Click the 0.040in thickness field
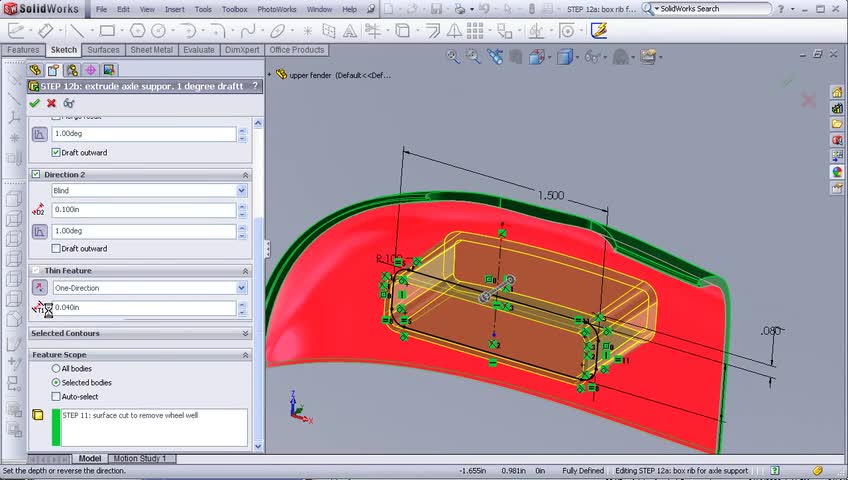Image resolution: width=848 pixels, height=480 pixels. click(x=144, y=308)
